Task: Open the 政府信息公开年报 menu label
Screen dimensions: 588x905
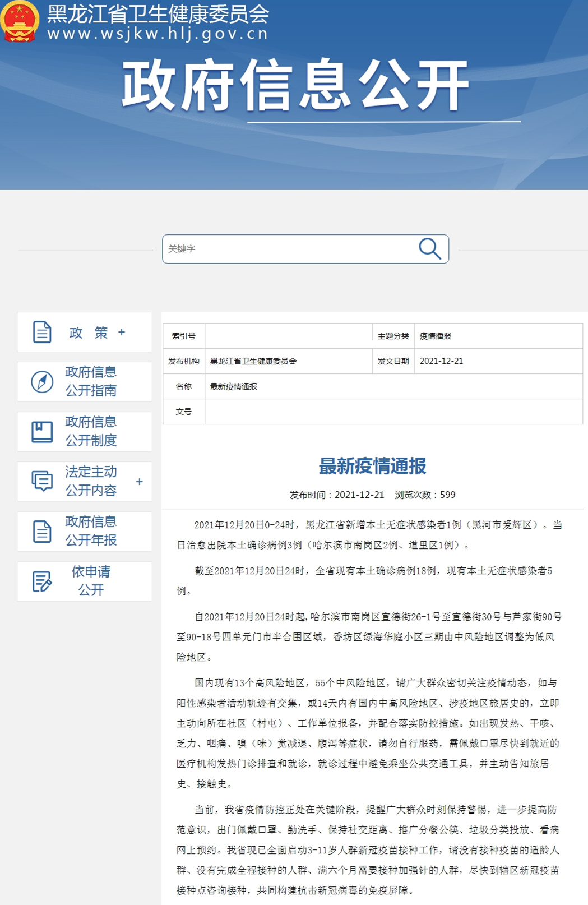Action: [x=91, y=531]
